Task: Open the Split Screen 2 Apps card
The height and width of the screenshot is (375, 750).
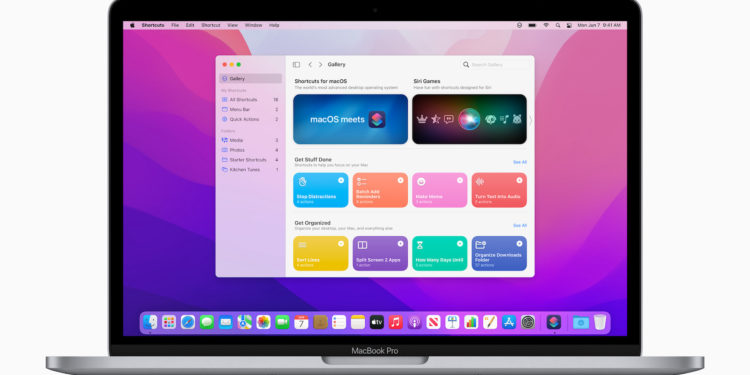Action: 380,253
